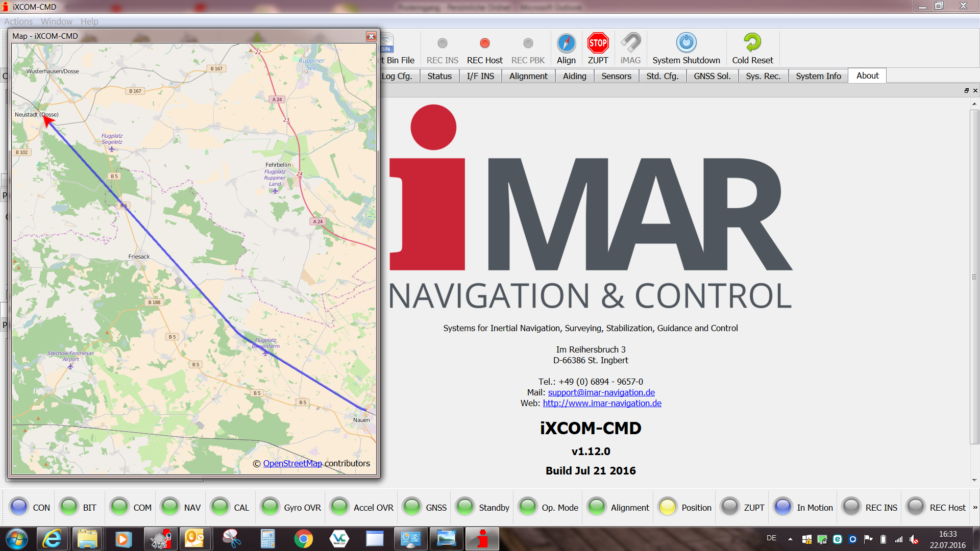Click the System Shutdown power icon
The width and height of the screenshot is (980, 551).
click(x=686, y=42)
